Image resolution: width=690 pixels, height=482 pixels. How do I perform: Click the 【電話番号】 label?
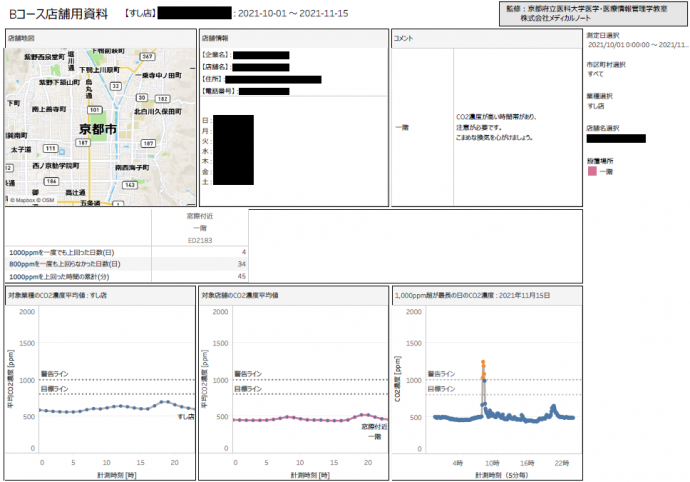219,91
